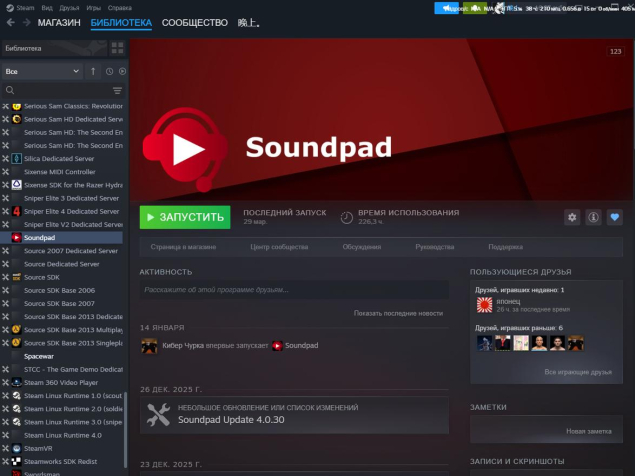Open the Steam menu
The height and width of the screenshot is (476, 635).
[x=25, y=7]
